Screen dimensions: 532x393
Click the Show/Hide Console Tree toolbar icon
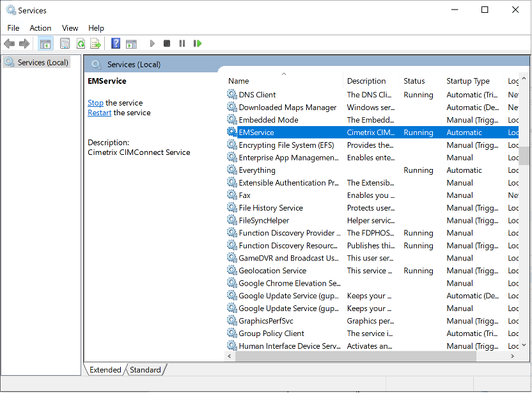(45, 44)
